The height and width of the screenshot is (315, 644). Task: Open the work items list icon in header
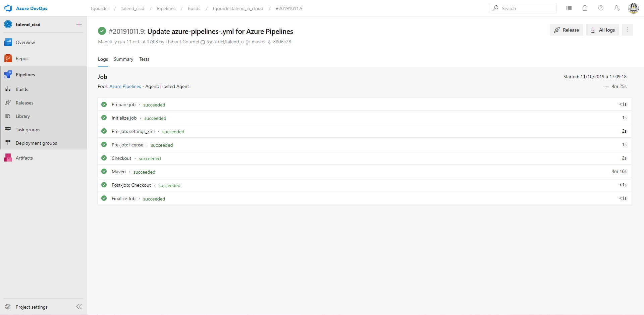[569, 8]
